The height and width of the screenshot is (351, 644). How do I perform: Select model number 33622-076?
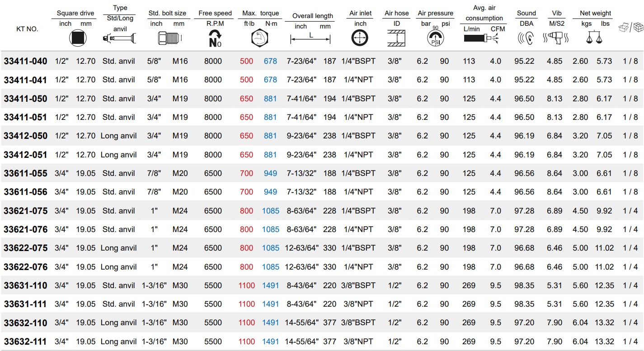(x=25, y=267)
